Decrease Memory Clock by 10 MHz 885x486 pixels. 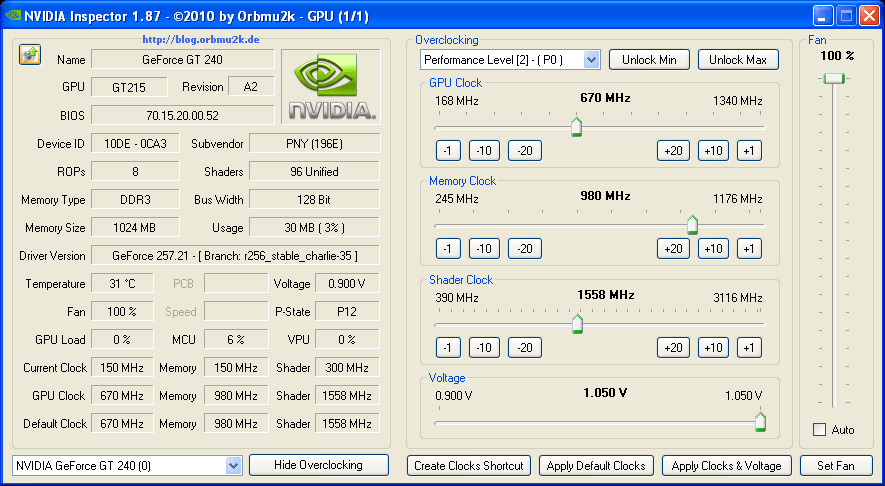pyautogui.click(x=484, y=249)
